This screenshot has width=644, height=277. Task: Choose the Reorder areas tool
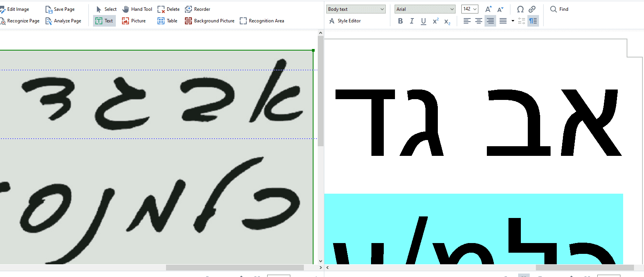(197, 9)
